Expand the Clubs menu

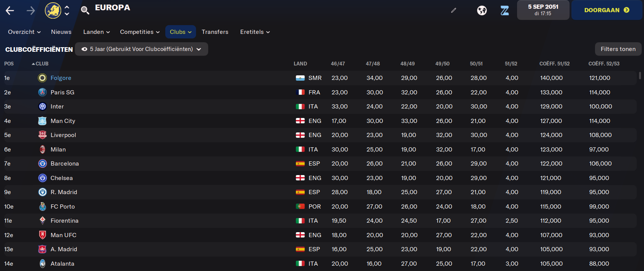coord(180,32)
